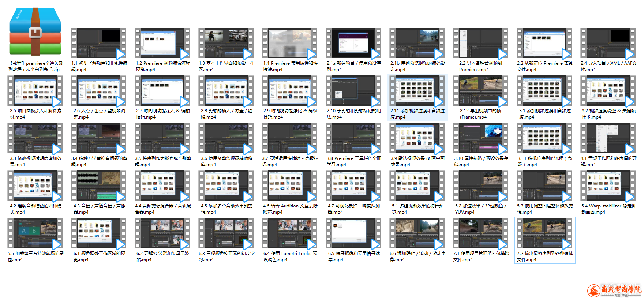644x300 pixels.
Task: Open 1.2 Premiere video editing workflow preview
Action: click(162, 43)
